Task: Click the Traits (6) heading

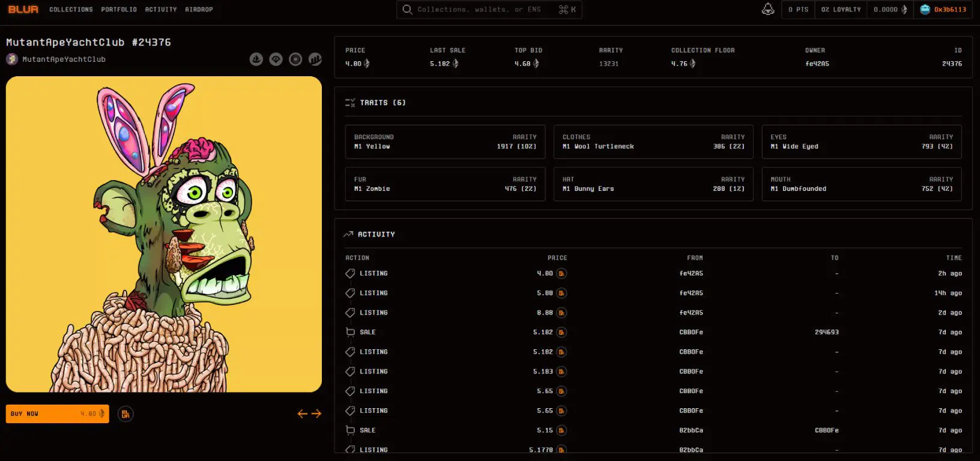Action: click(383, 103)
